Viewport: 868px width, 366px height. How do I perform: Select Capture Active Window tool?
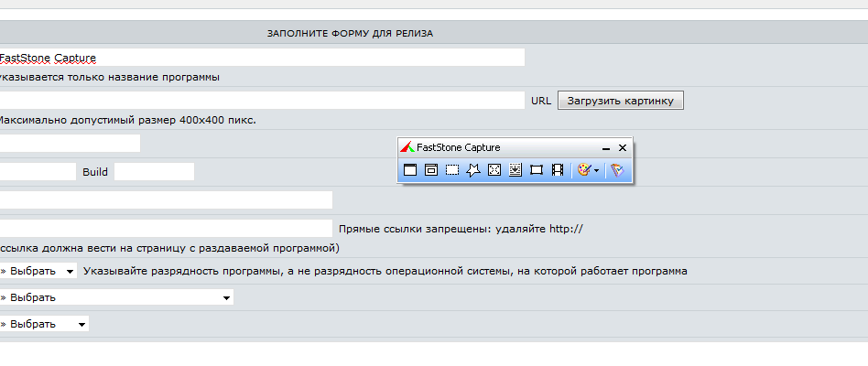(410, 170)
